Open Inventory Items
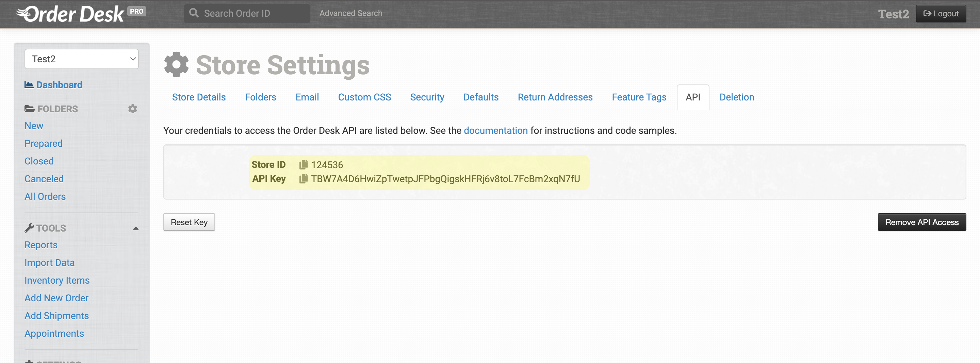The height and width of the screenshot is (363, 980). pos(57,280)
